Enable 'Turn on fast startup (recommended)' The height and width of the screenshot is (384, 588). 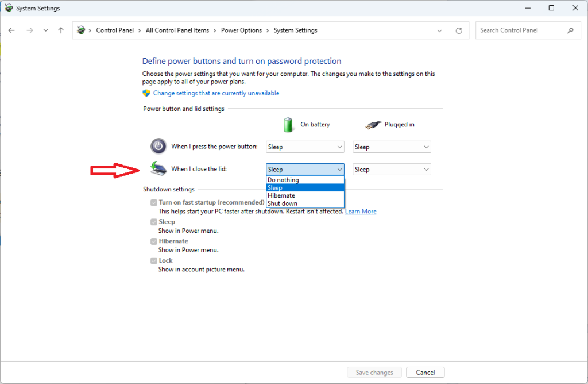(x=154, y=202)
